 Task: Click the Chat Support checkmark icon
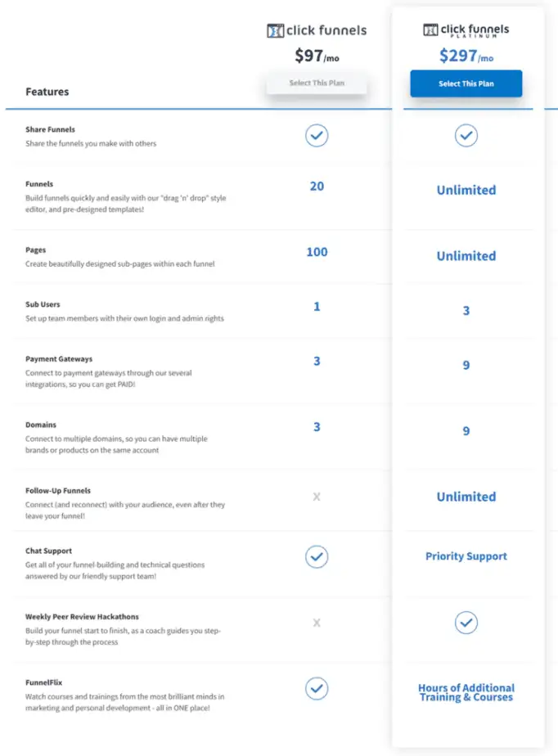tap(317, 557)
